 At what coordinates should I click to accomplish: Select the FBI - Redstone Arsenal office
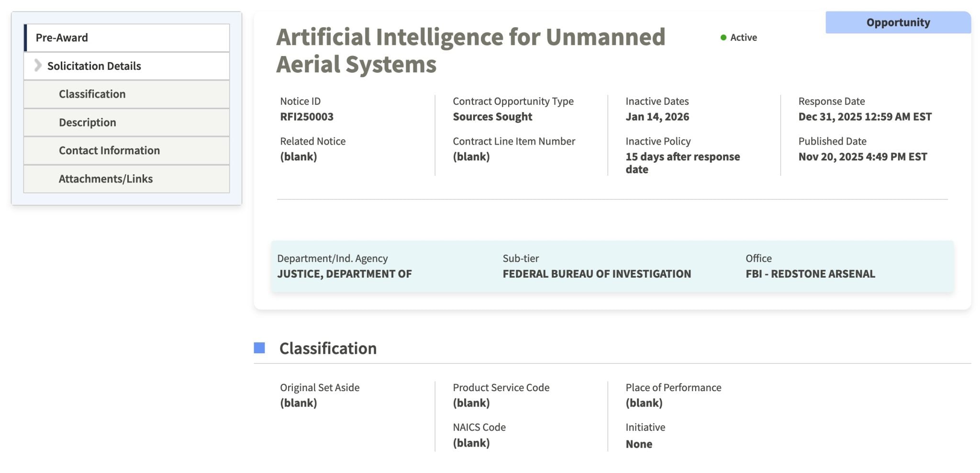(x=810, y=274)
